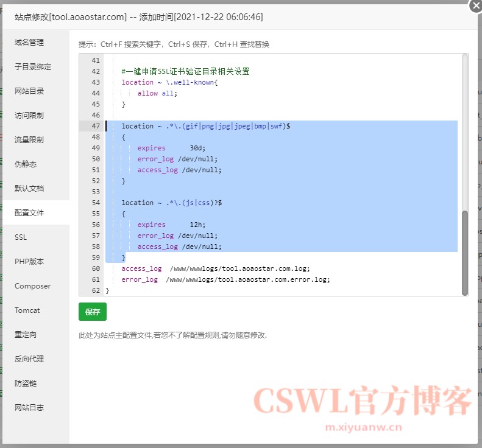The image size is (482, 448).
Task: Open 子目录绑定 settings
Action: [33, 67]
